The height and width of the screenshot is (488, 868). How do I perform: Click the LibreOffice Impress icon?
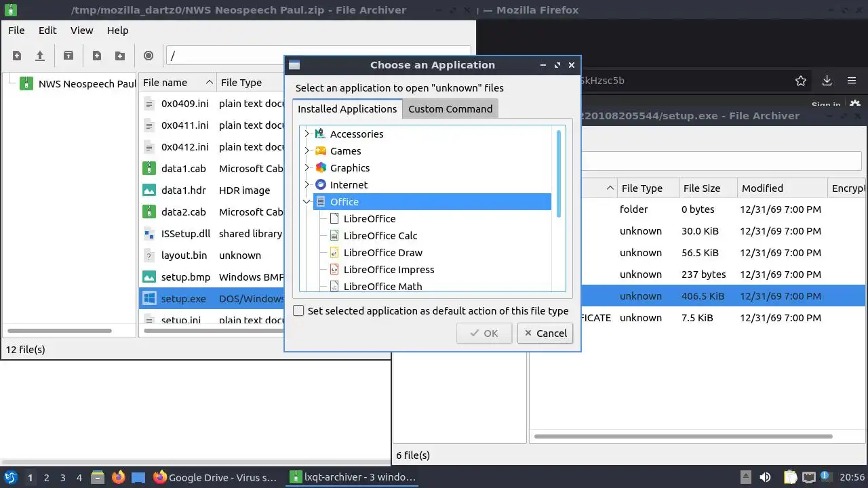pyautogui.click(x=334, y=269)
